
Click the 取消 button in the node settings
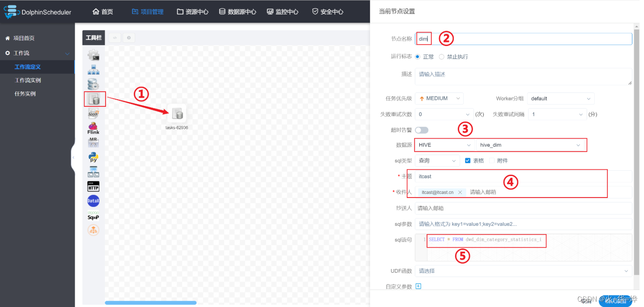click(586, 301)
